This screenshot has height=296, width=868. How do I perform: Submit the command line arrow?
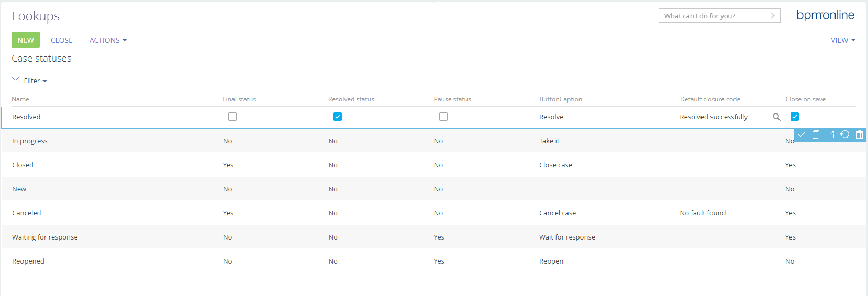tap(772, 16)
